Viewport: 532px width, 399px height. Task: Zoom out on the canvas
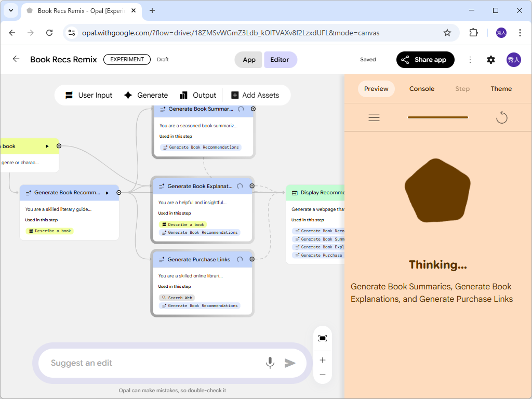point(322,375)
